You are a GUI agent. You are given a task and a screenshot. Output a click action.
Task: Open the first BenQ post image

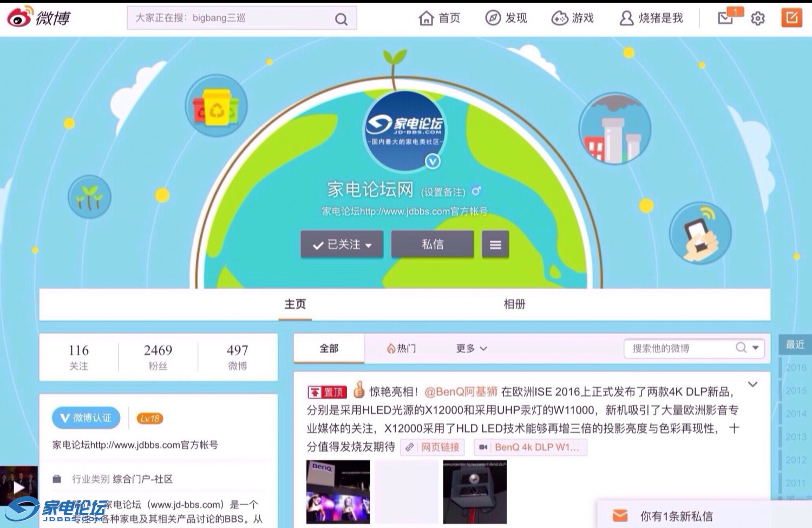[338, 492]
